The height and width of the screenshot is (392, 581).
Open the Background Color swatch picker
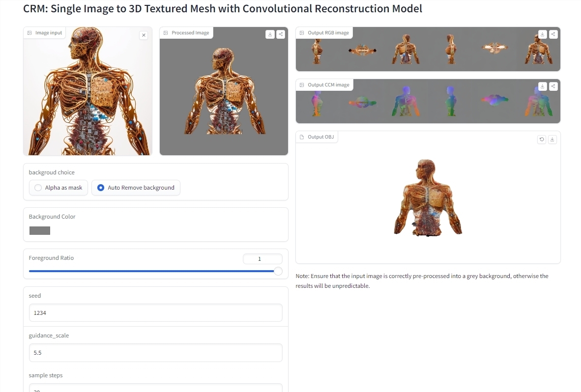(40, 230)
